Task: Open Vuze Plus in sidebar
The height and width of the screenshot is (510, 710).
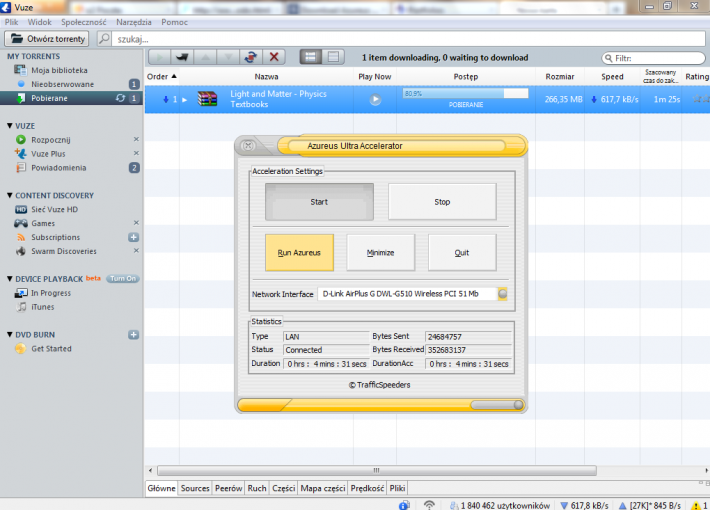Action: point(48,154)
